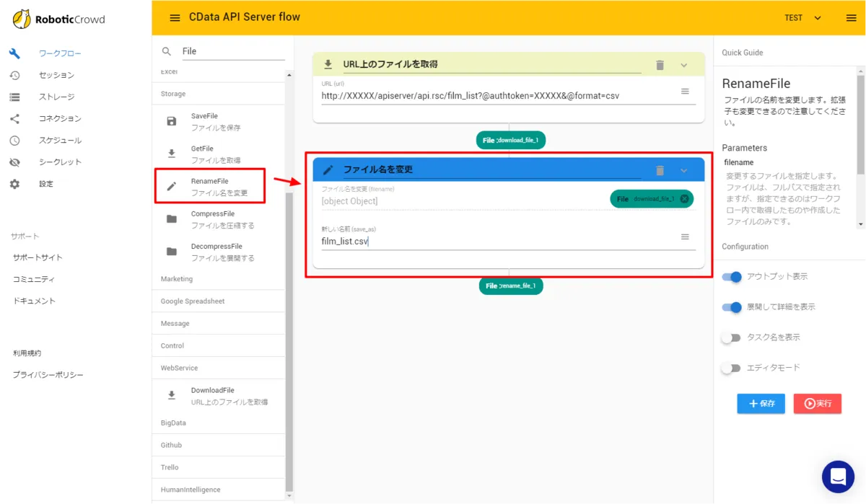Enable the エディタモード switch
Image resolution: width=866 pixels, height=504 pixels.
pyautogui.click(x=732, y=368)
